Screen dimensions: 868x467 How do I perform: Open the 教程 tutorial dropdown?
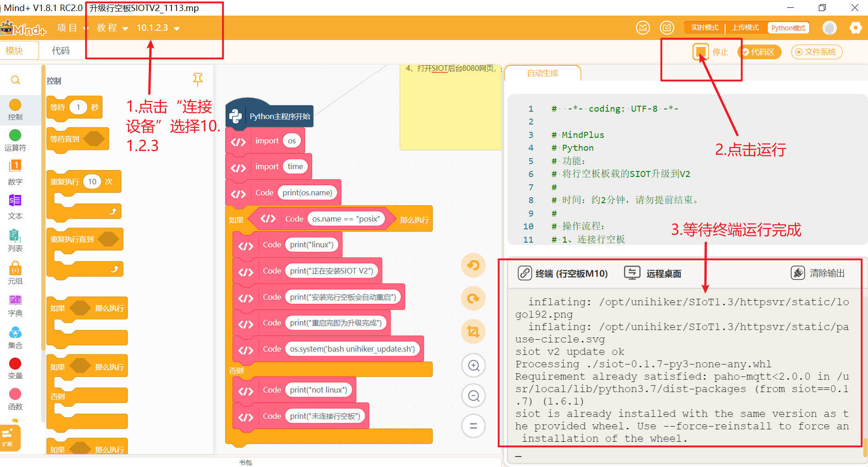(x=112, y=28)
